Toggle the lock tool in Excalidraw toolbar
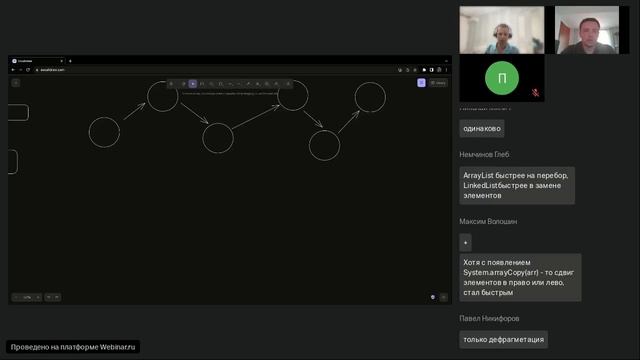Screen dimensions: 640x360 click(171, 84)
